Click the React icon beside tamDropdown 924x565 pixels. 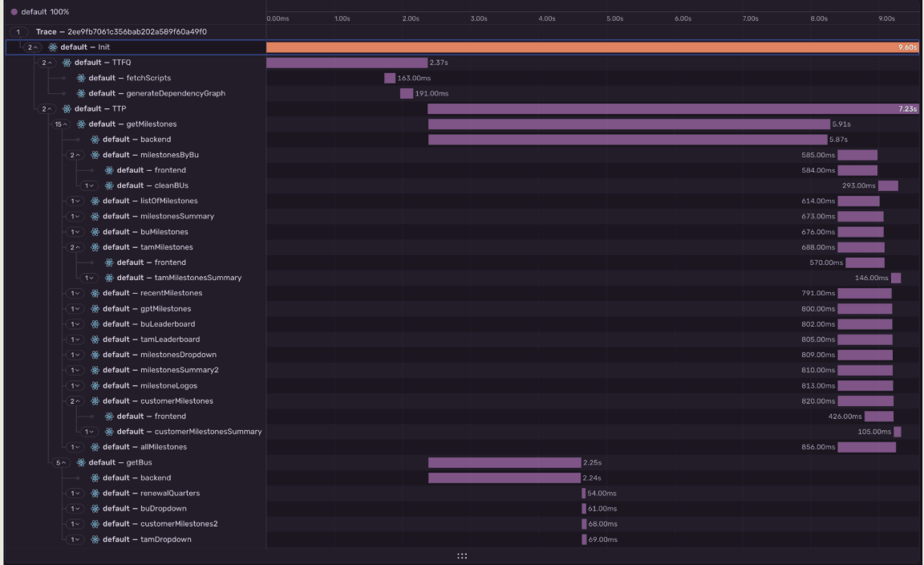tap(95, 539)
